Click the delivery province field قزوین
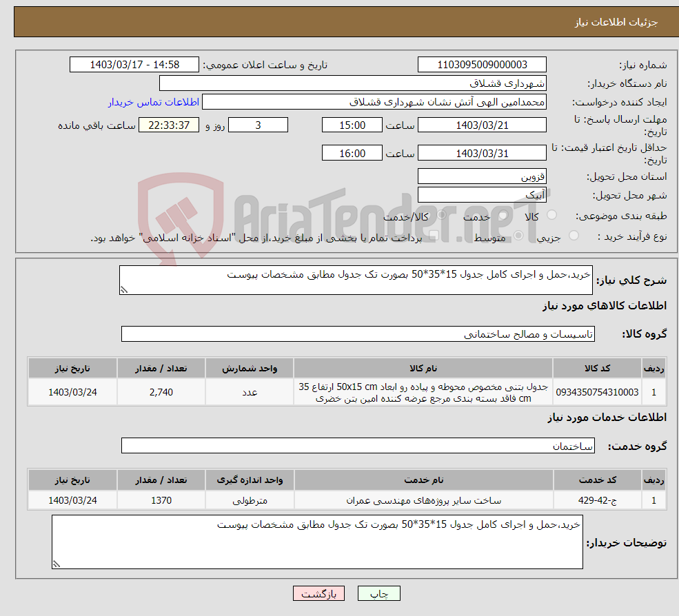 click(x=482, y=176)
